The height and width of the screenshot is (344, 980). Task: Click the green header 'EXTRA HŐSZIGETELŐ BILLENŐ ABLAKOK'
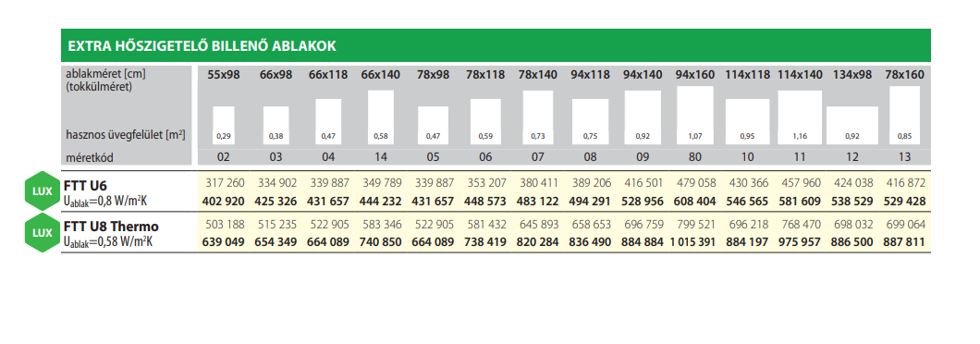coord(496,45)
